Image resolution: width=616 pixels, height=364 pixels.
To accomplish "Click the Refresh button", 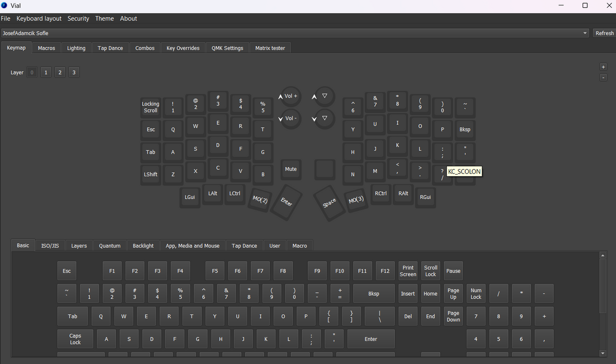I will coord(604,33).
